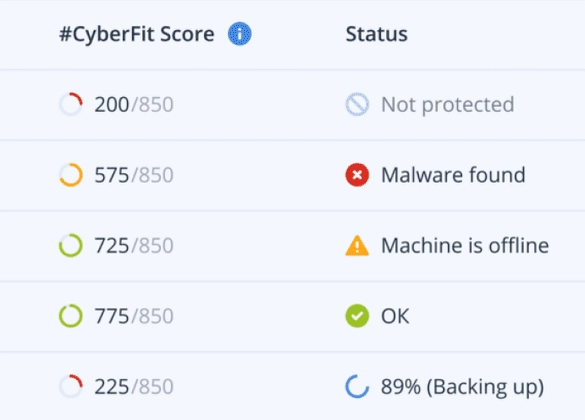585x420 pixels.
Task: Sort by the Status column header
Action: pos(376,34)
